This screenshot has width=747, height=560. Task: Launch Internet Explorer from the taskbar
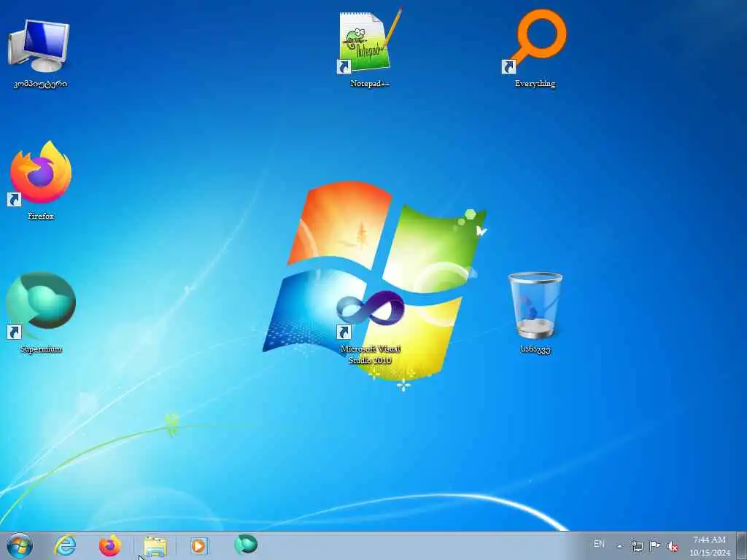pyautogui.click(x=65, y=545)
